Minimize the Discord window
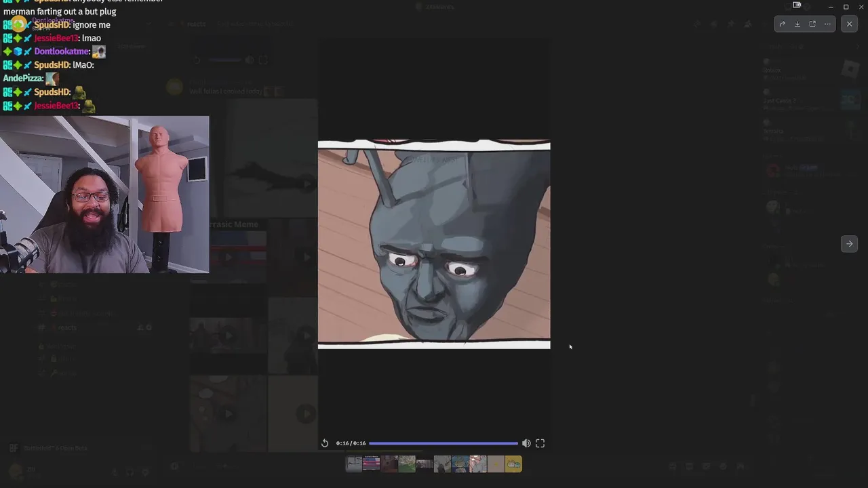This screenshot has width=868, height=488. click(x=831, y=7)
